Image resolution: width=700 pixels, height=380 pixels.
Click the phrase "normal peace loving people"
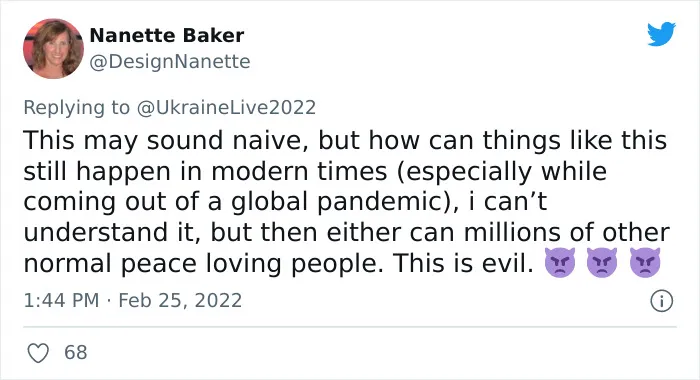click(203, 264)
